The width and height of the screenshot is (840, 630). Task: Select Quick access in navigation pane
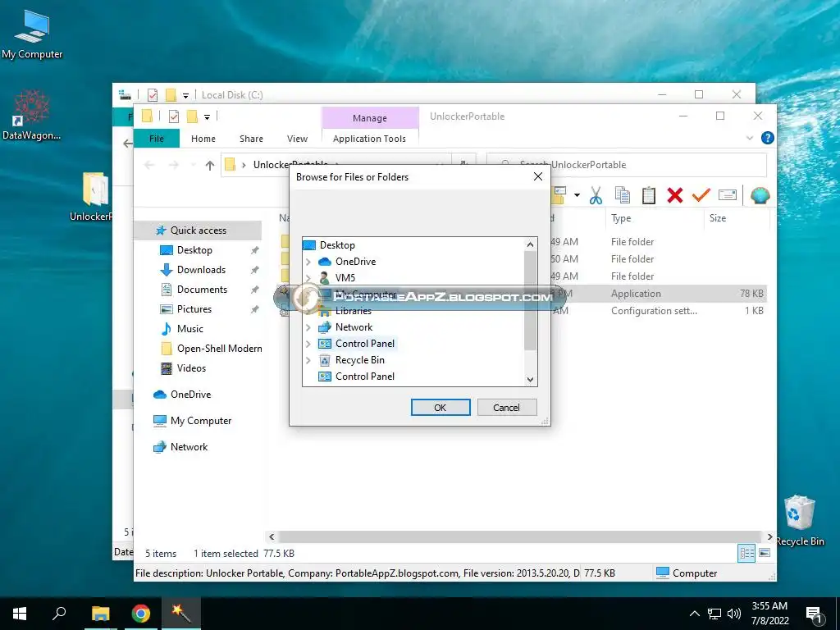(x=199, y=231)
